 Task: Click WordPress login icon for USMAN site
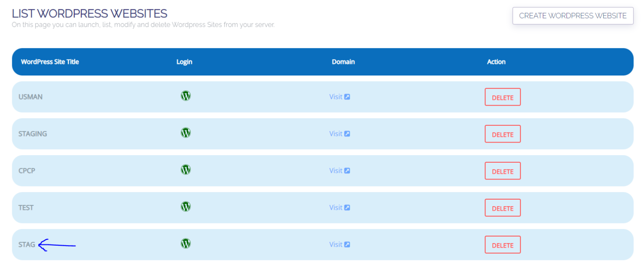185,96
